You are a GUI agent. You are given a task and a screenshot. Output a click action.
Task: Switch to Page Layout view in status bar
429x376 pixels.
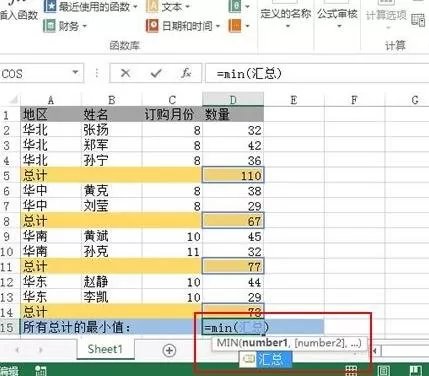pos(384,370)
